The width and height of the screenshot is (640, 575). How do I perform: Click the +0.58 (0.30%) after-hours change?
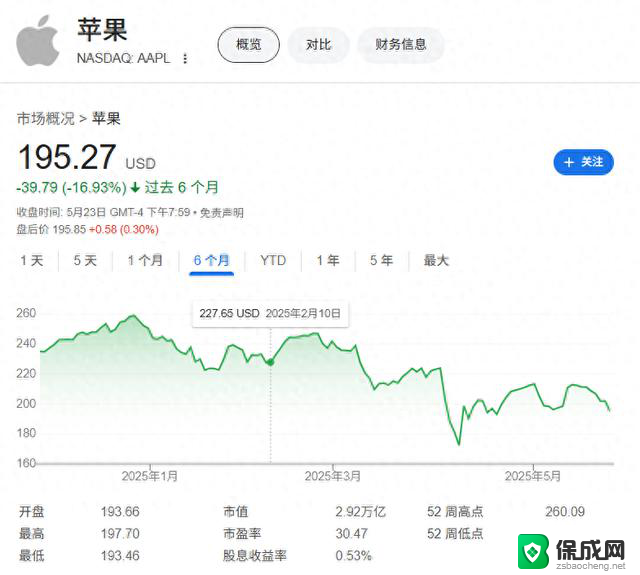coord(124,229)
